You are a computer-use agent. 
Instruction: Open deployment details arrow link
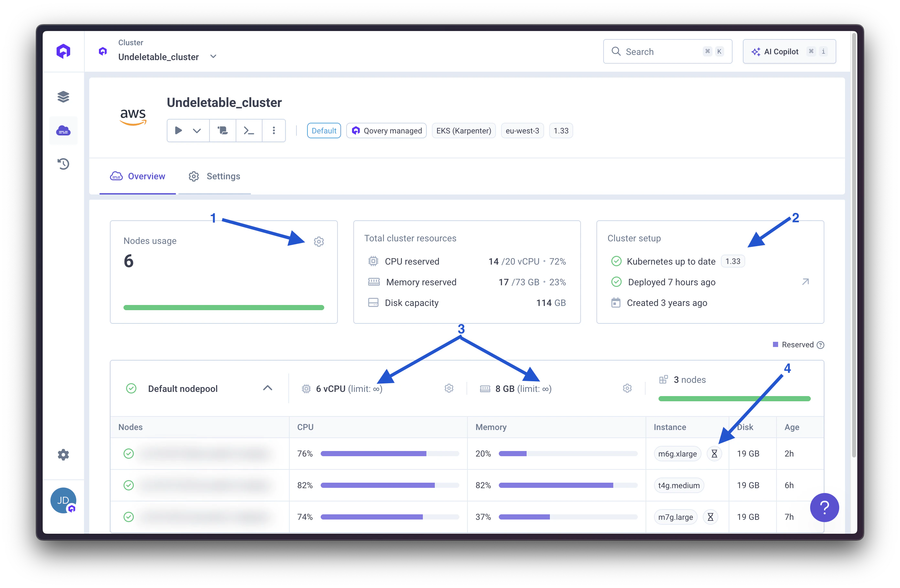(x=805, y=282)
